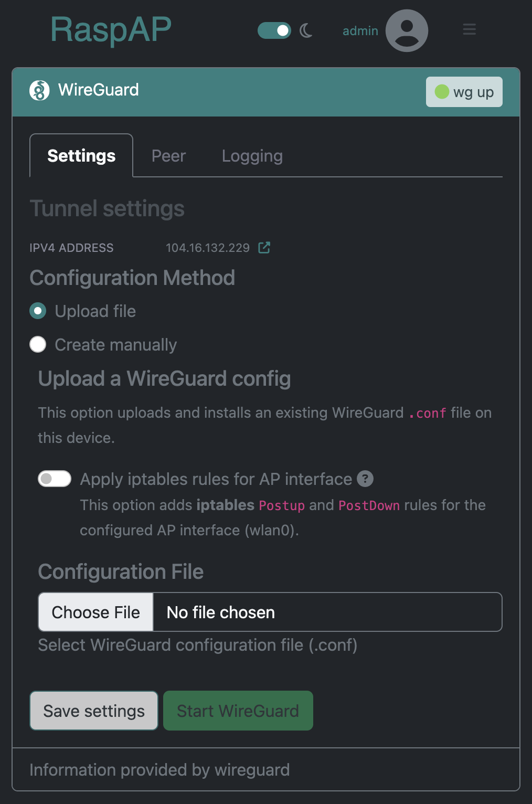The height and width of the screenshot is (804, 532).
Task: Click the green status dot
Action: [x=442, y=92]
